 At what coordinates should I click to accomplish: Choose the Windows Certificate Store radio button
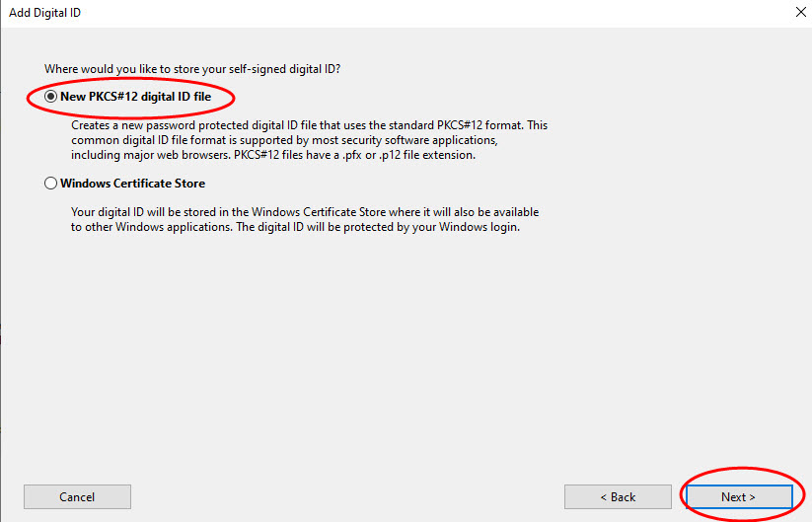50,184
